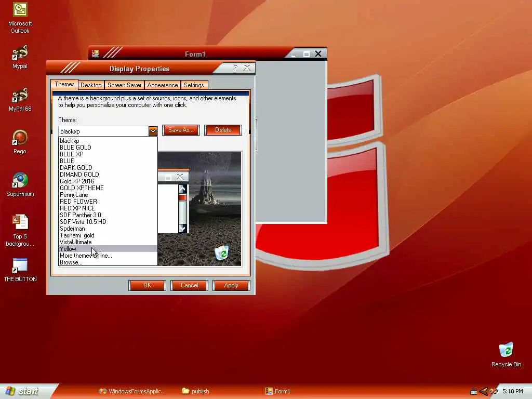Select the MyPal 68 desktop shortcut
The width and height of the screenshot is (532, 399).
coord(20,99)
